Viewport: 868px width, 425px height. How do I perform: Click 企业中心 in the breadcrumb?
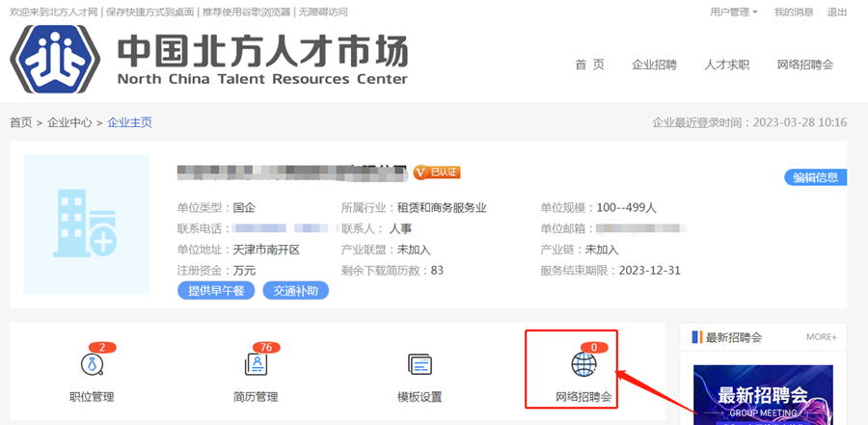click(x=69, y=122)
